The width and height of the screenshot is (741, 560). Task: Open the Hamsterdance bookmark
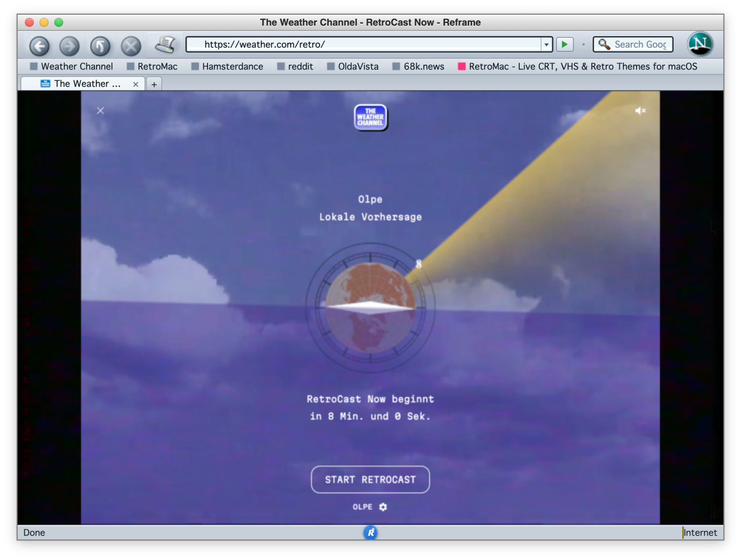pos(227,66)
